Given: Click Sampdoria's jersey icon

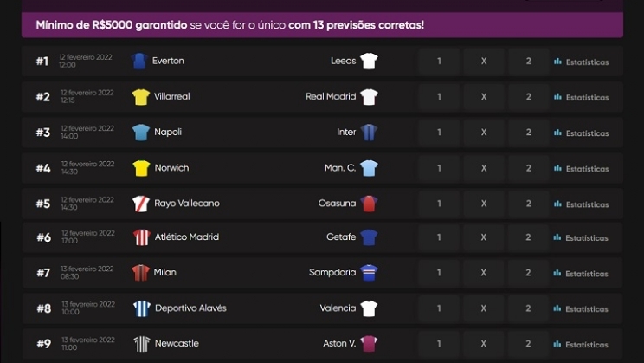Looking at the screenshot, I should pyautogui.click(x=370, y=272).
